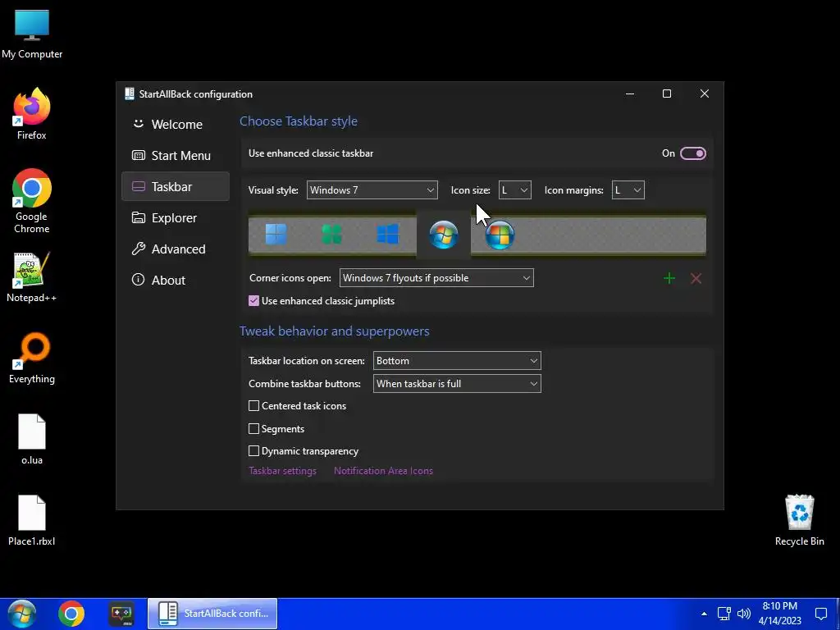
Task: Open Icon size dropdown
Action: click(515, 190)
